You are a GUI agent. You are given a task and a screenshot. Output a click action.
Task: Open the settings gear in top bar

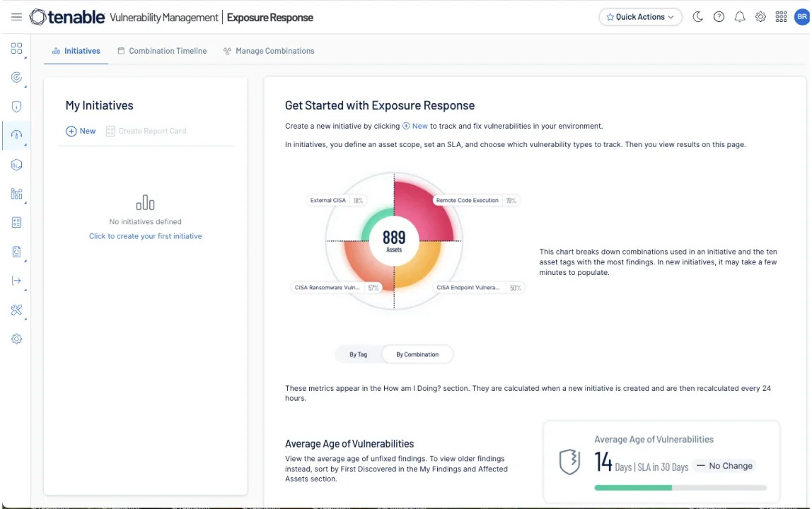coord(760,17)
